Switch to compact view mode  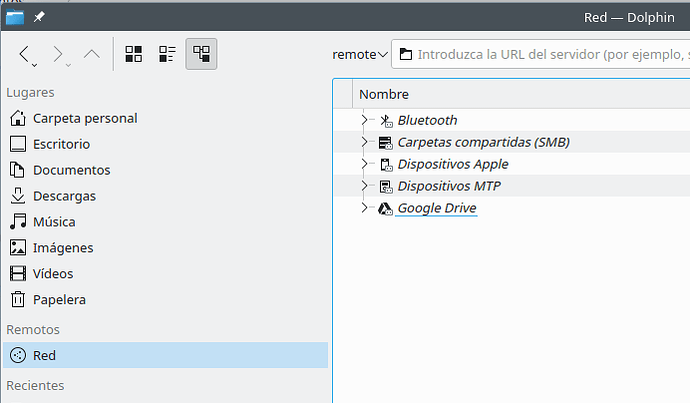pyautogui.click(x=167, y=54)
